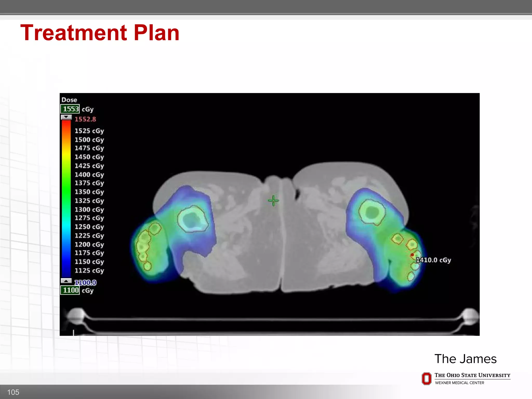Click the 1350 cGy scale label
532x399 pixels.
89,192
